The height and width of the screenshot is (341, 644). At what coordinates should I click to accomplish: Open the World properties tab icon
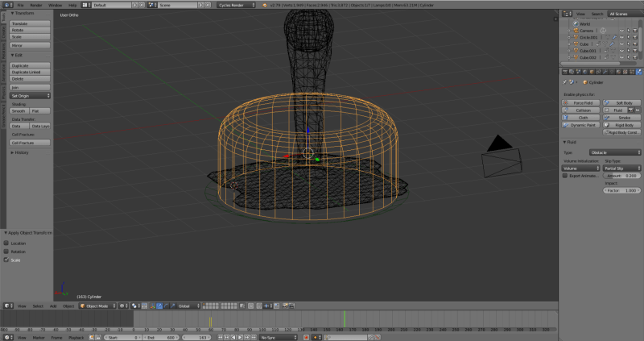click(x=585, y=72)
